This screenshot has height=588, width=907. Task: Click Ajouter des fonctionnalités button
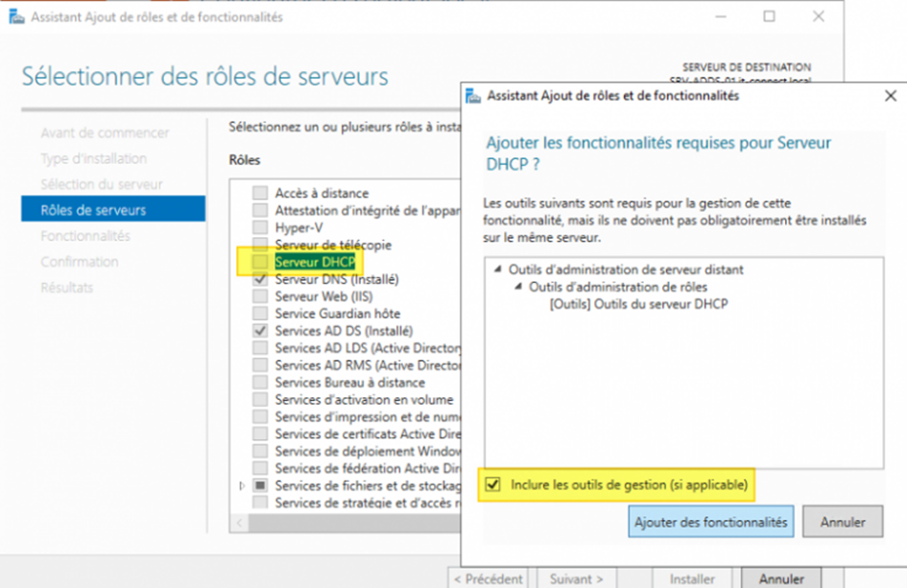pyautogui.click(x=711, y=522)
